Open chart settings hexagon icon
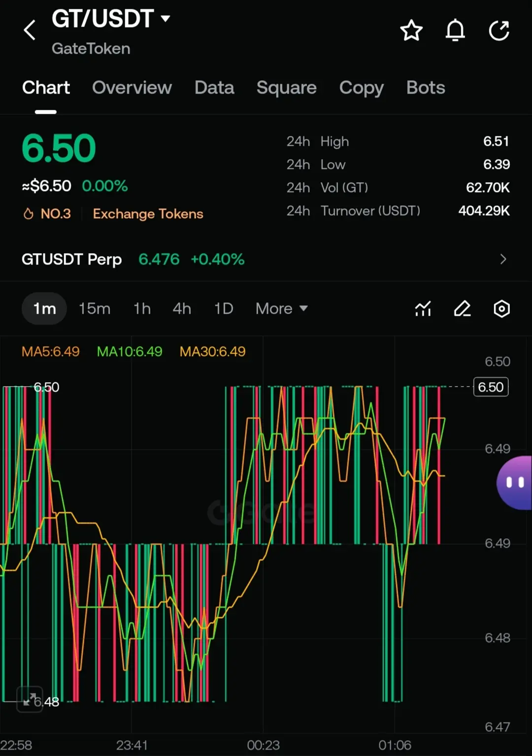 (x=501, y=309)
